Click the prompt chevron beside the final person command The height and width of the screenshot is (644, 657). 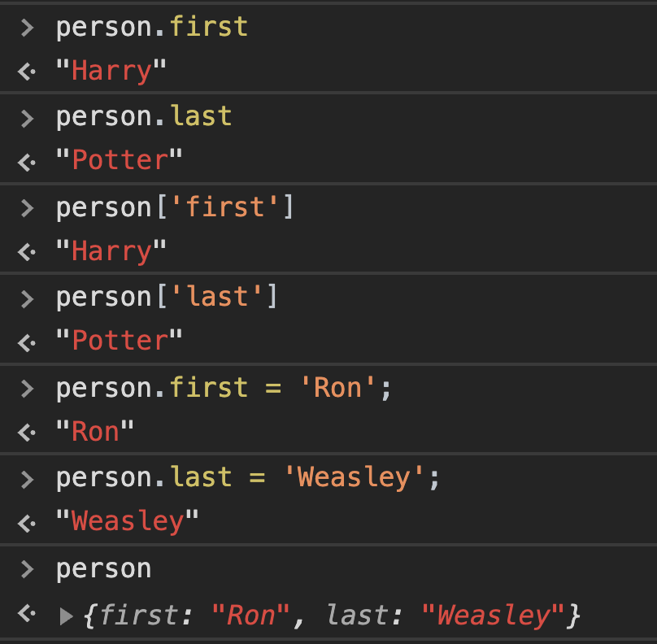coord(28,569)
